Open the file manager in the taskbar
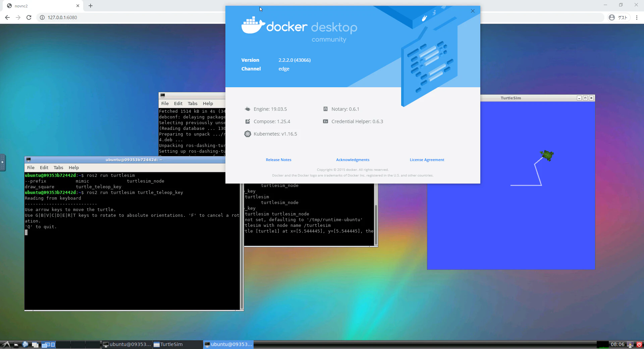 point(16,345)
